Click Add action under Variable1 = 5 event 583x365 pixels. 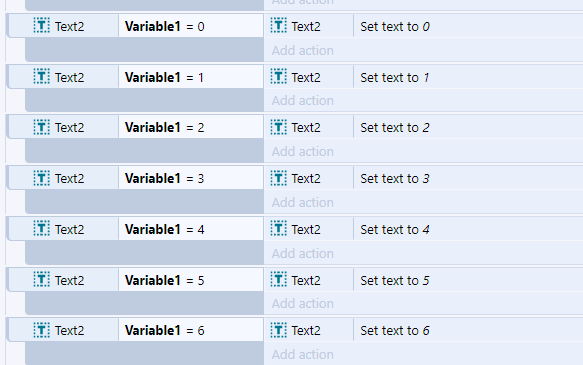tap(303, 303)
